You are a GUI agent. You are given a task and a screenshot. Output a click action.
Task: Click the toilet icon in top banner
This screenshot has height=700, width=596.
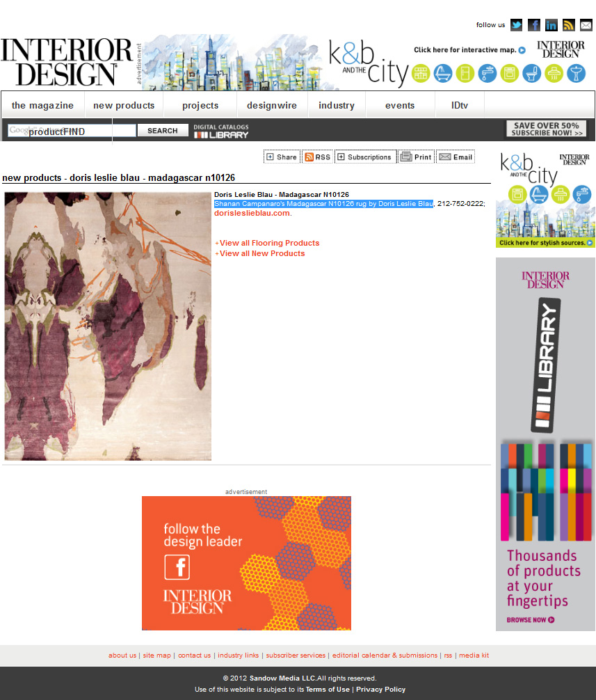(x=532, y=73)
